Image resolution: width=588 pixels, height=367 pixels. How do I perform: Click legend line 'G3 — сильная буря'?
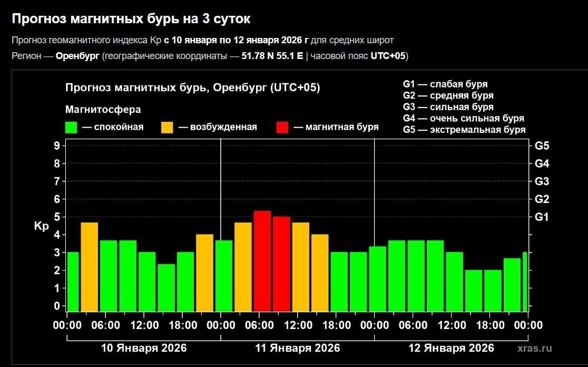(x=448, y=107)
